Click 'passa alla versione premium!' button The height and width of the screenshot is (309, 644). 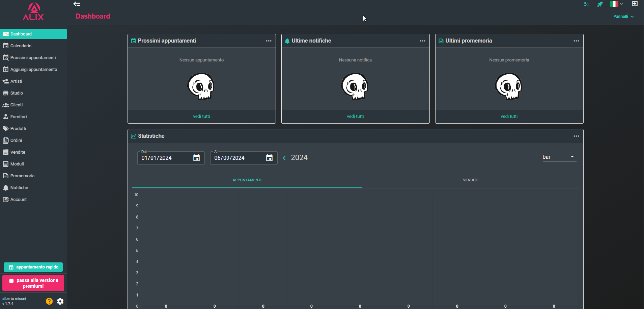click(33, 283)
